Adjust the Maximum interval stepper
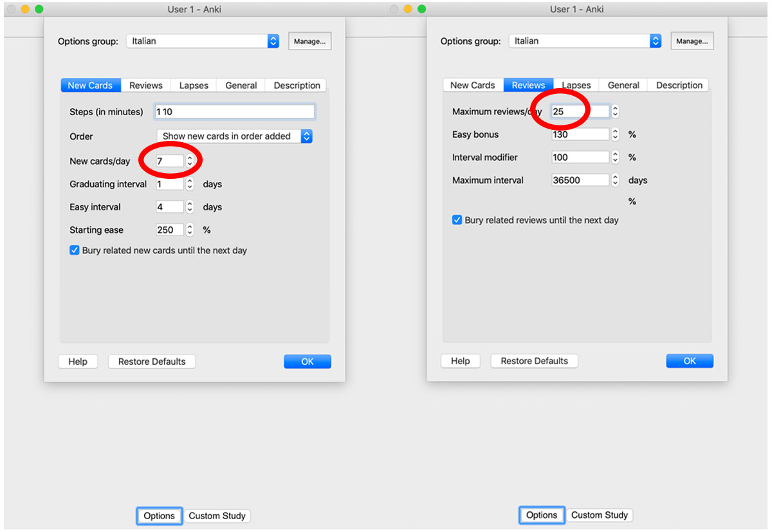Image resolution: width=772 pixels, height=532 pixels. point(616,181)
